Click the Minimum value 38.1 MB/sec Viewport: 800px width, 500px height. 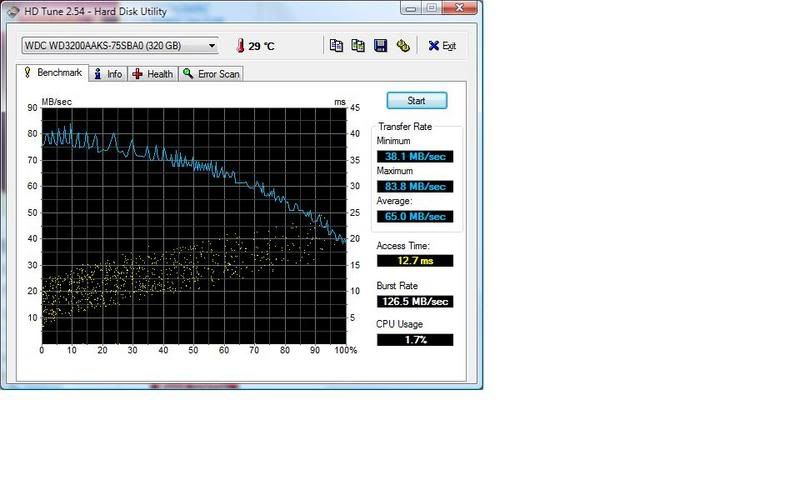click(415, 157)
